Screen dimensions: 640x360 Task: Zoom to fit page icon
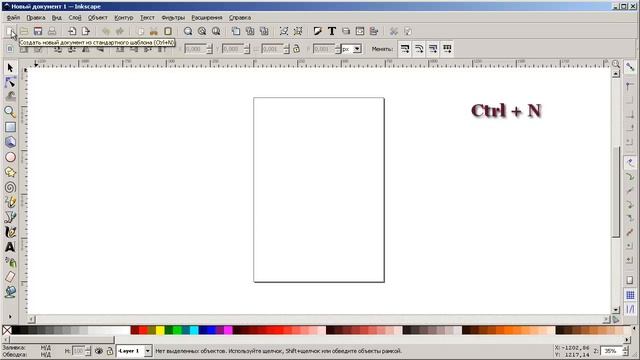pos(216,31)
